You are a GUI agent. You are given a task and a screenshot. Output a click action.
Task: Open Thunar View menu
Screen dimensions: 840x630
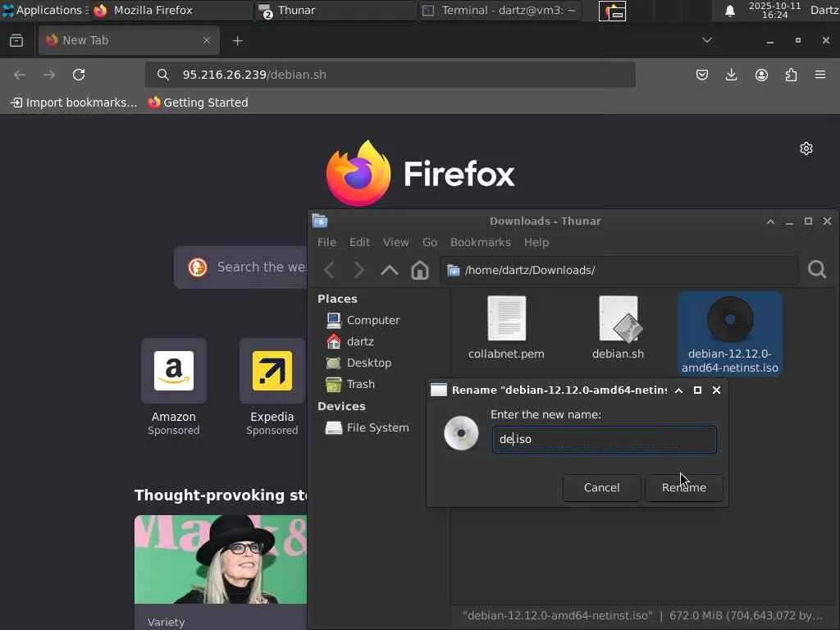click(x=396, y=242)
